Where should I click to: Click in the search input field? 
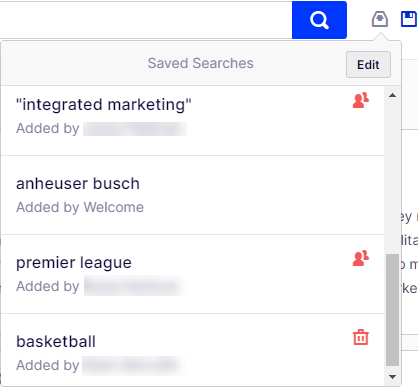146,20
